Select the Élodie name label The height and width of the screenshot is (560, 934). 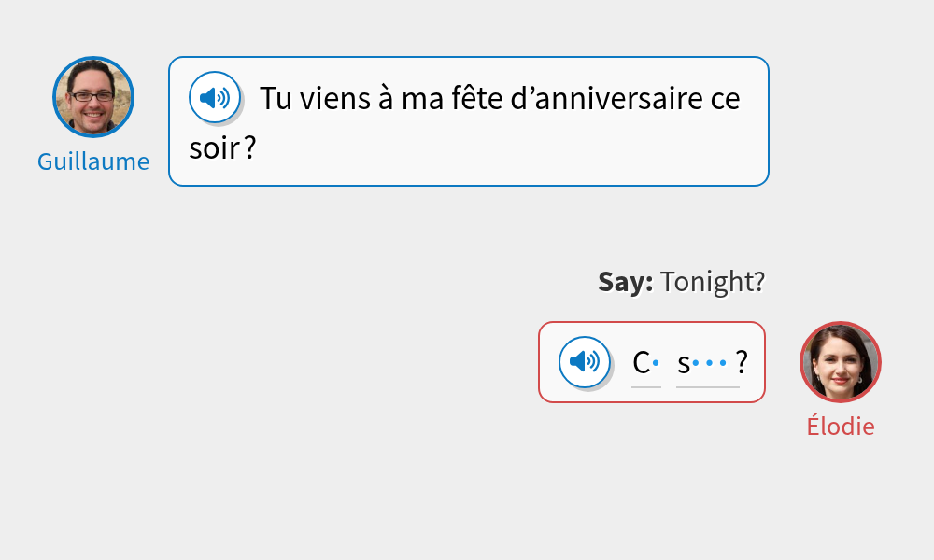[x=841, y=427]
